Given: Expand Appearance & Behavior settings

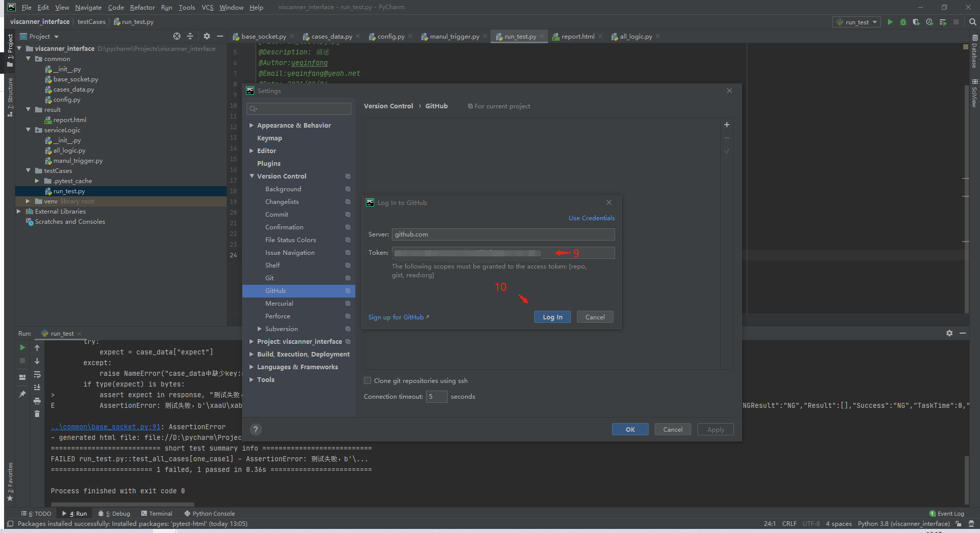Looking at the screenshot, I should click(251, 125).
